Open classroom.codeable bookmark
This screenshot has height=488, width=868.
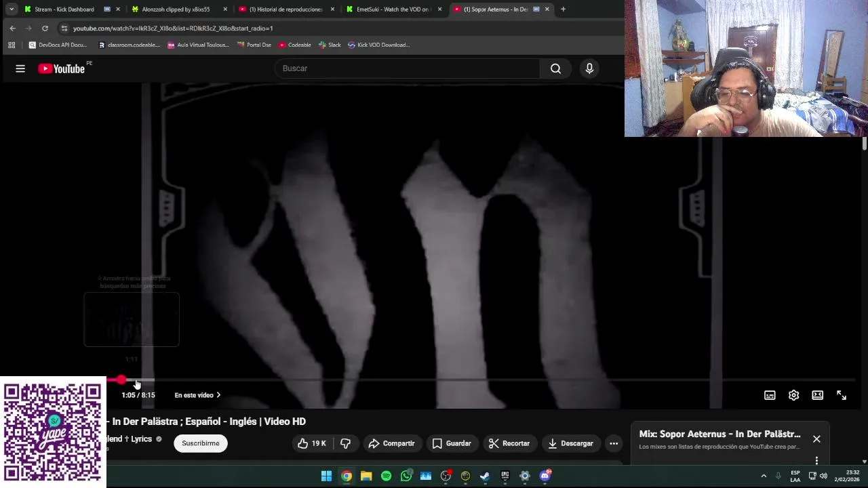[129, 45]
